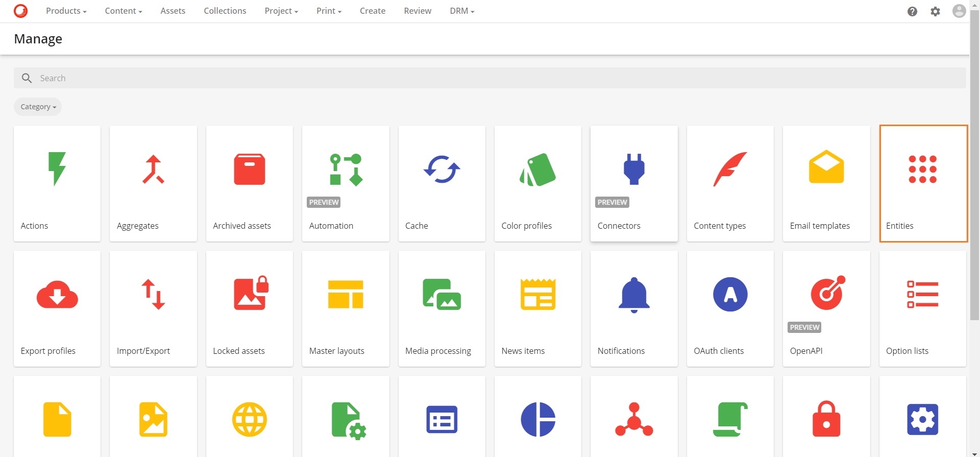This screenshot has width=980, height=457.
Task: Click the Entities dots grid tile
Action: (923, 183)
